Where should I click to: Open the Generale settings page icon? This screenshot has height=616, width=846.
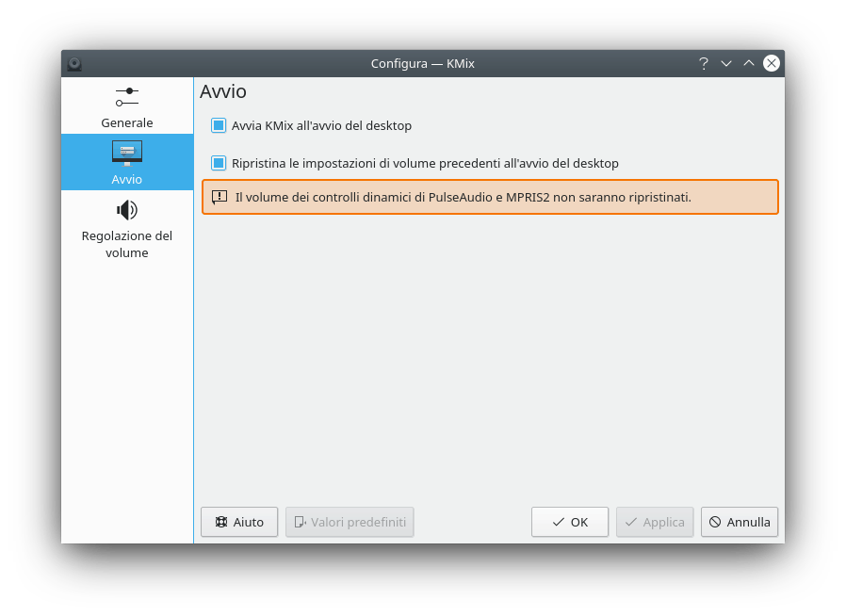(x=127, y=97)
